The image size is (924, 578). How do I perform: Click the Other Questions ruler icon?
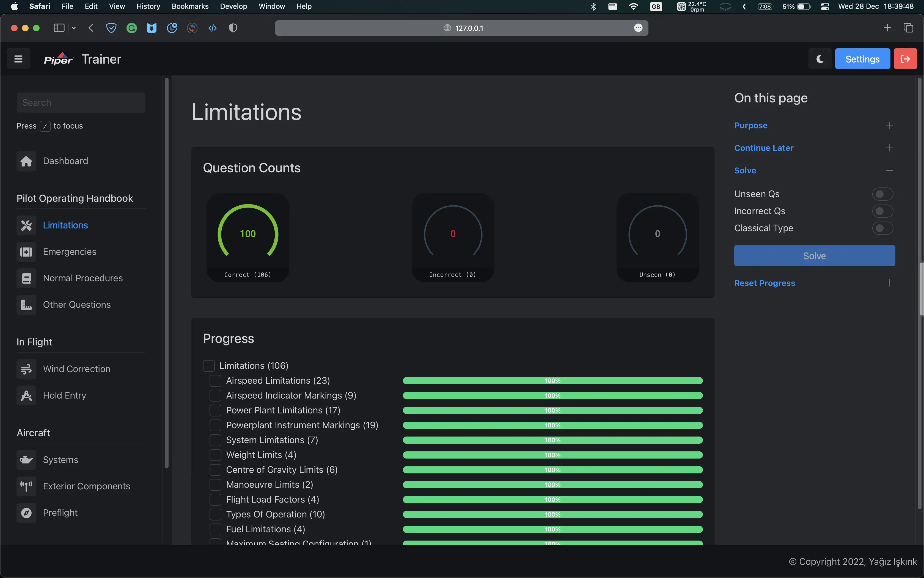coord(26,305)
